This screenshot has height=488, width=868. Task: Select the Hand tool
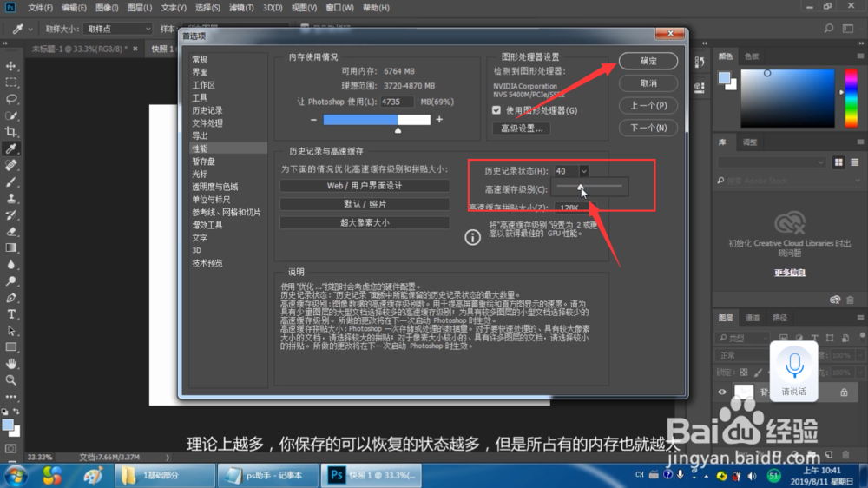pyautogui.click(x=11, y=364)
